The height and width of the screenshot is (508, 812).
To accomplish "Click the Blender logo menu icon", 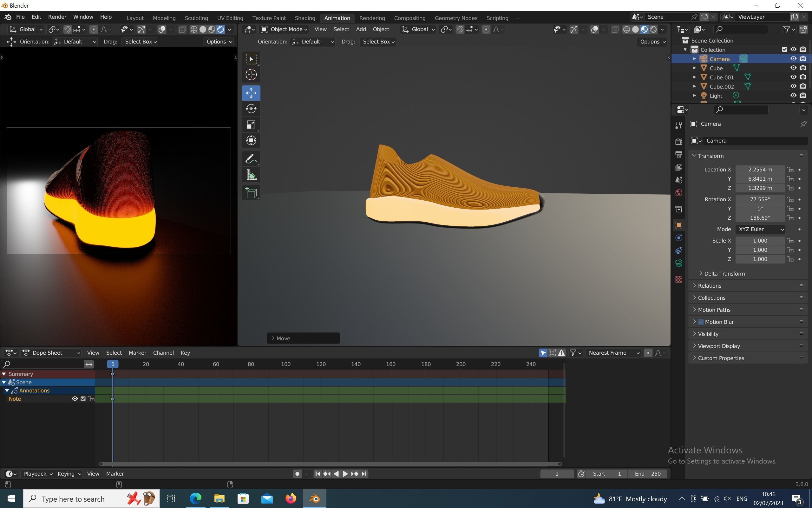I will [8, 17].
